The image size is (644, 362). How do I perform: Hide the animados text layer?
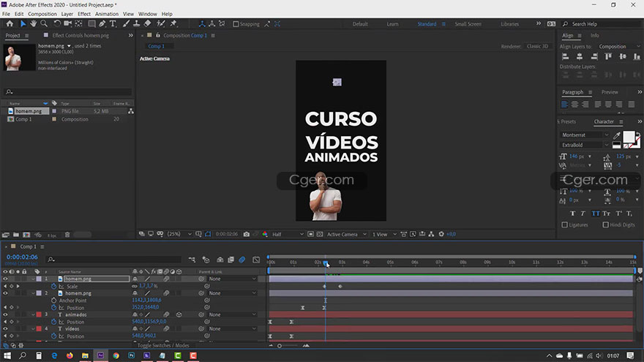click(x=5, y=314)
